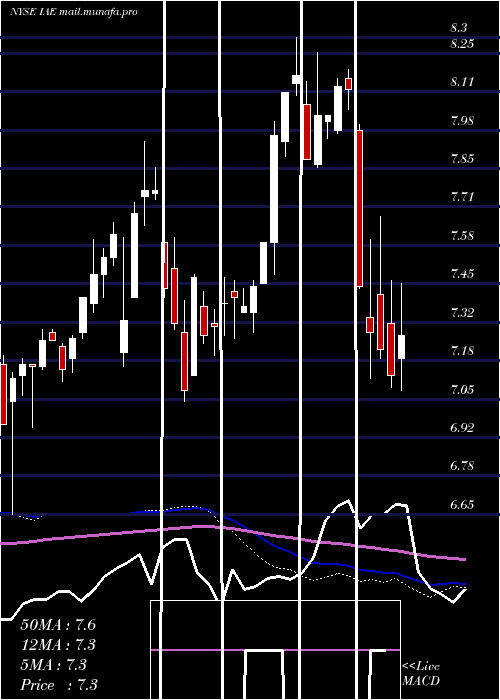Click the 6.78 price axis label
The height and width of the screenshot is (700, 500).
(x=462, y=466)
